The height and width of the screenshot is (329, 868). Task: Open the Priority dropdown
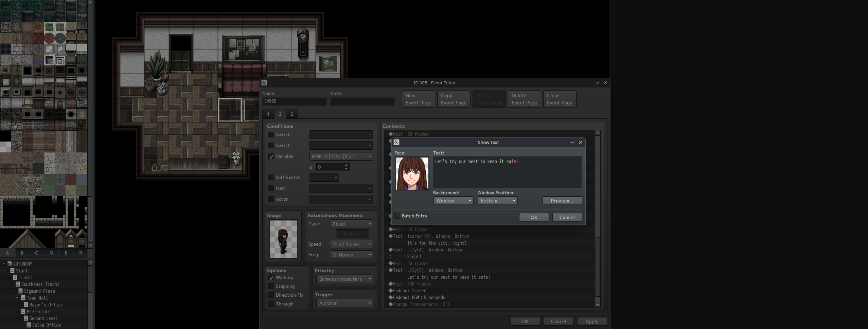point(344,279)
